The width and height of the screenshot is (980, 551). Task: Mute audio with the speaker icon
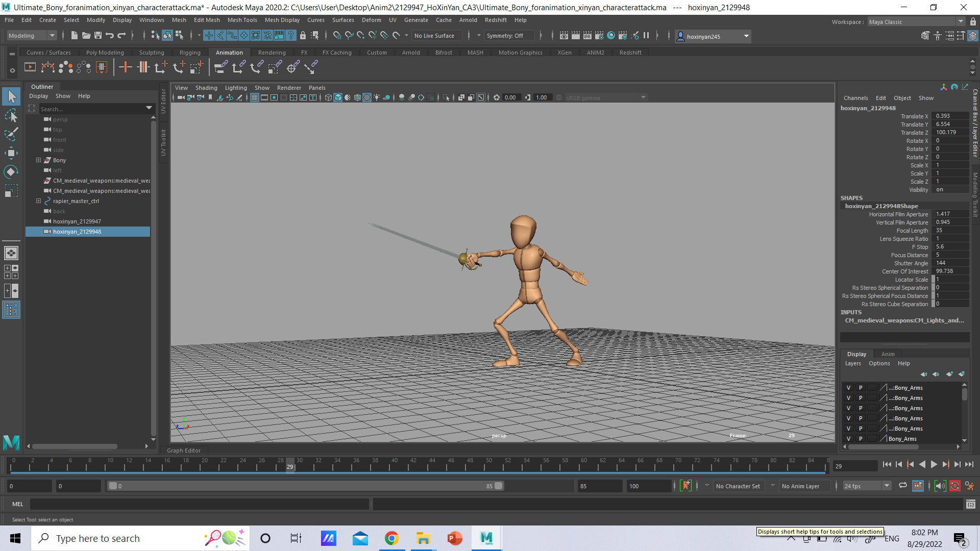pos(940,486)
